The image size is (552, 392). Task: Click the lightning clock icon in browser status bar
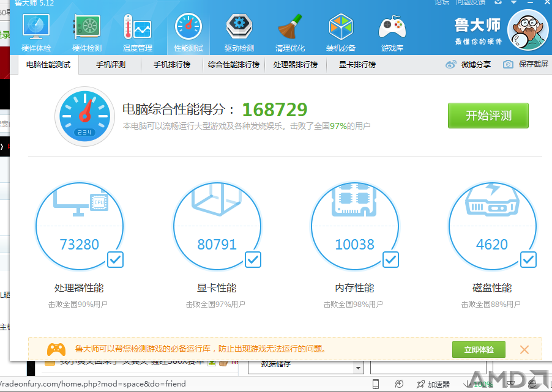click(399, 384)
